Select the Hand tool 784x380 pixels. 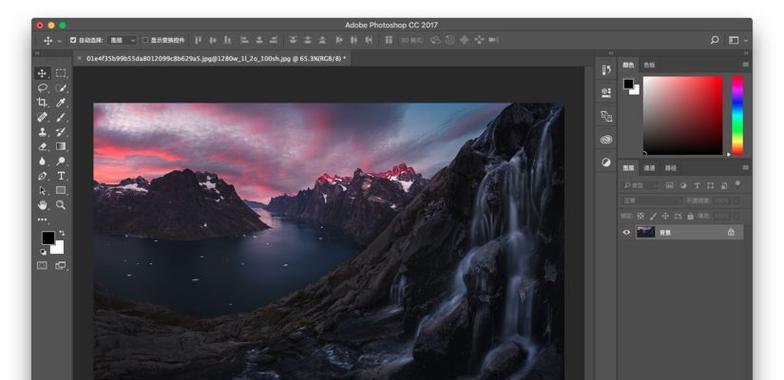click(42, 205)
